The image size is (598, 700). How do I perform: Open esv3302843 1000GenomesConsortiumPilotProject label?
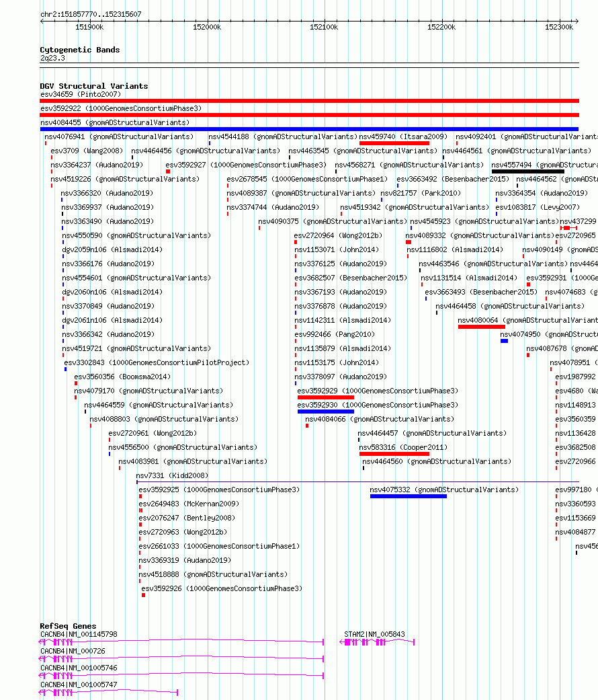click(x=157, y=362)
